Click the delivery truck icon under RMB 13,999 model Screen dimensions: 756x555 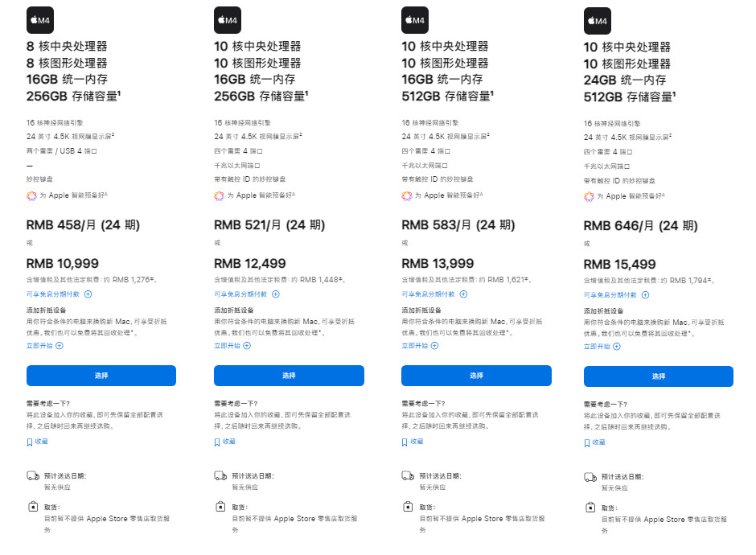[407, 476]
